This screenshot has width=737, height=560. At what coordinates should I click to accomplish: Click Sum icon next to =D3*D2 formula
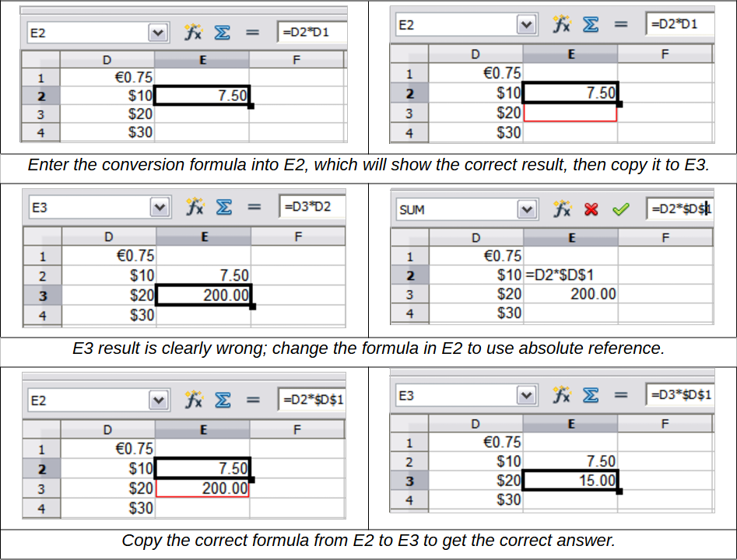click(x=222, y=208)
